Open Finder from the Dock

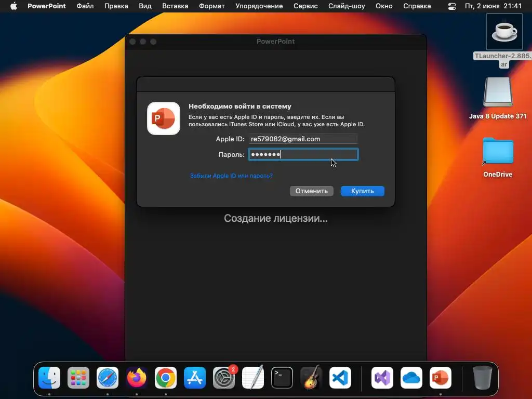pos(49,377)
